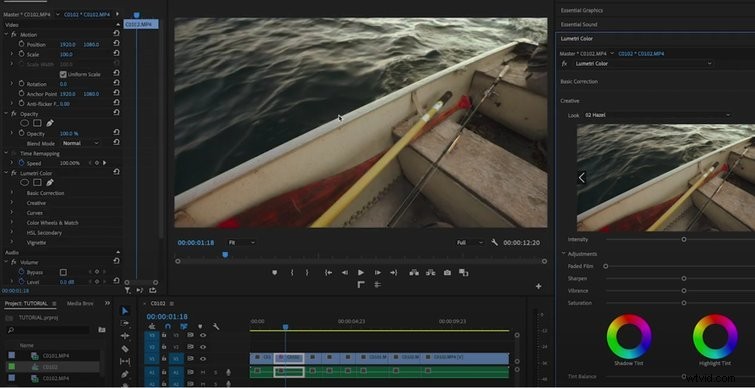Click the Faded Film slider handle
755x388 pixels.
tap(606, 266)
